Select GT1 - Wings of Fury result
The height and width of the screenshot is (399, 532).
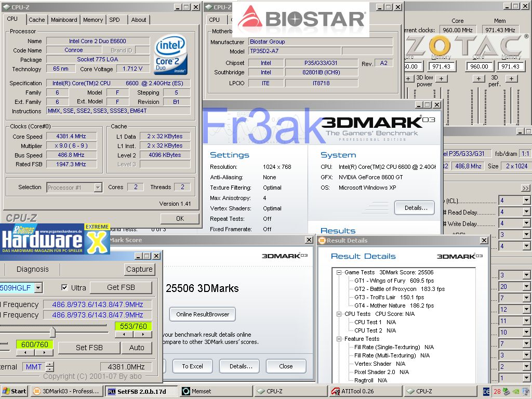(x=394, y=281)
